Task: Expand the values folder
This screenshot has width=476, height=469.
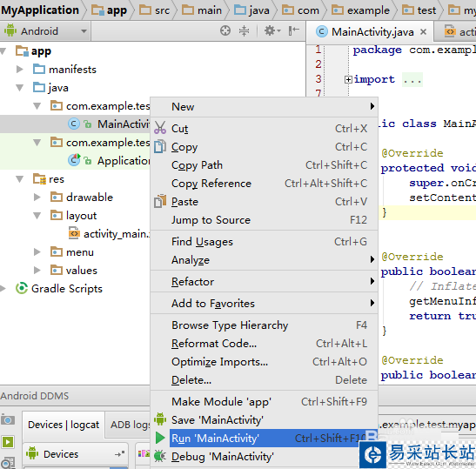Action: click(37, 270)
